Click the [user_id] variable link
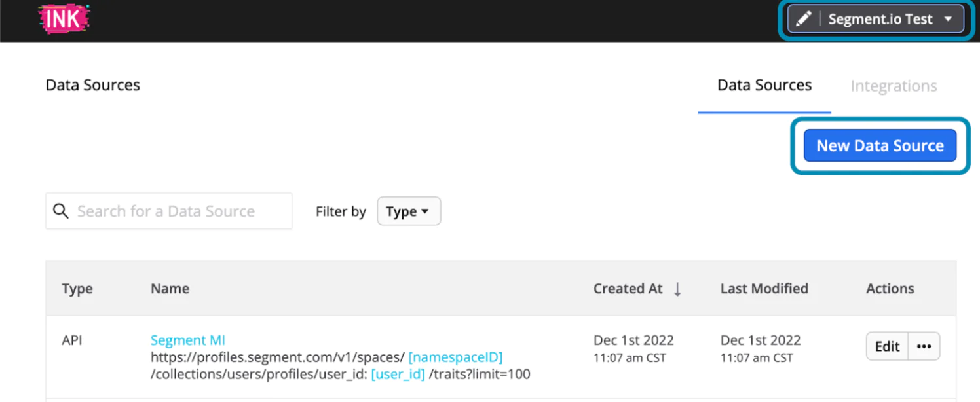Image resolution: width=980 pixels, height=402 pixels. [398, 375]
